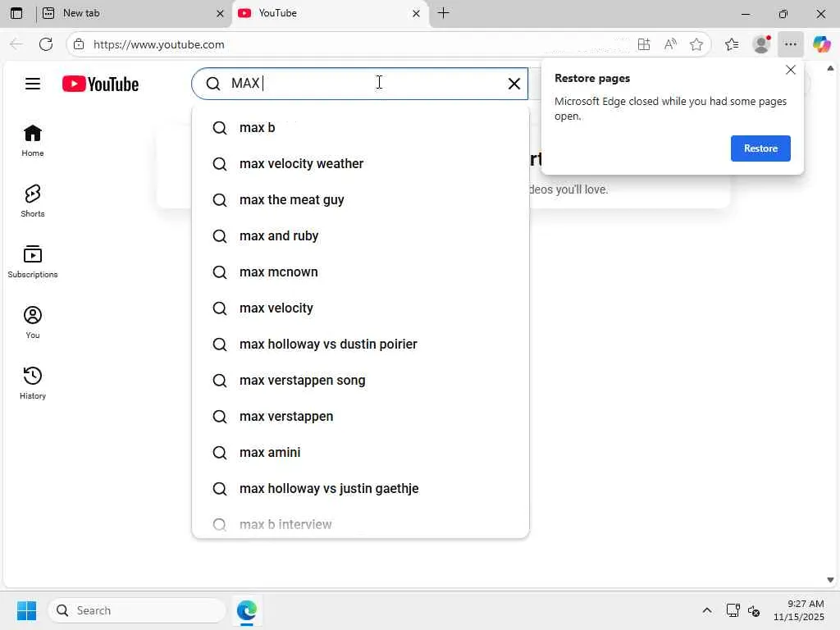Show hidden system tray icons
The image size is (840, 630).
click(706, 610)
